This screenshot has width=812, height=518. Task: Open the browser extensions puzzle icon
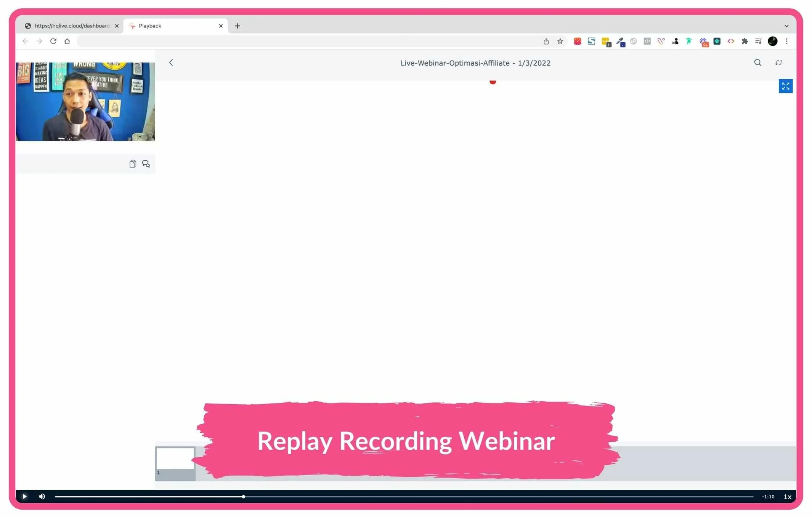tap(744, 41)
